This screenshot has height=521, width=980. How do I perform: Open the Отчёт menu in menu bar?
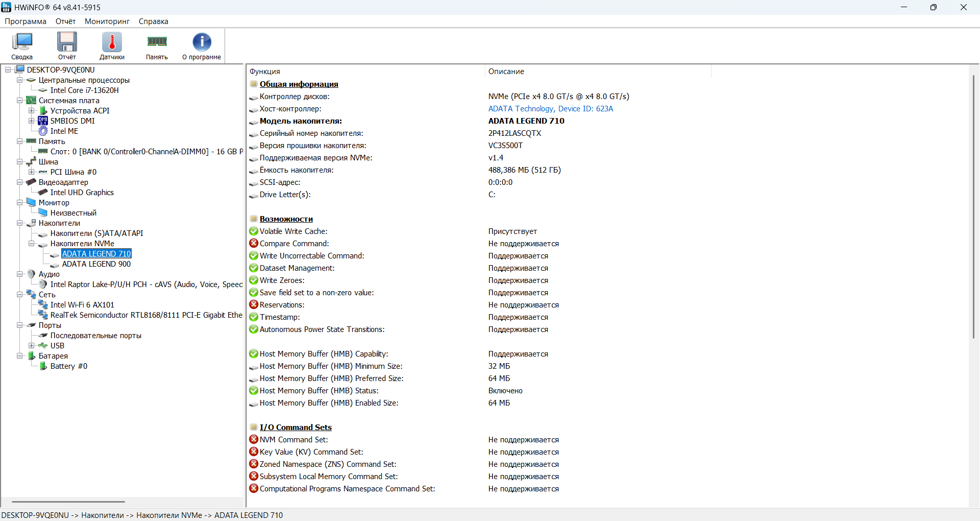65,21
